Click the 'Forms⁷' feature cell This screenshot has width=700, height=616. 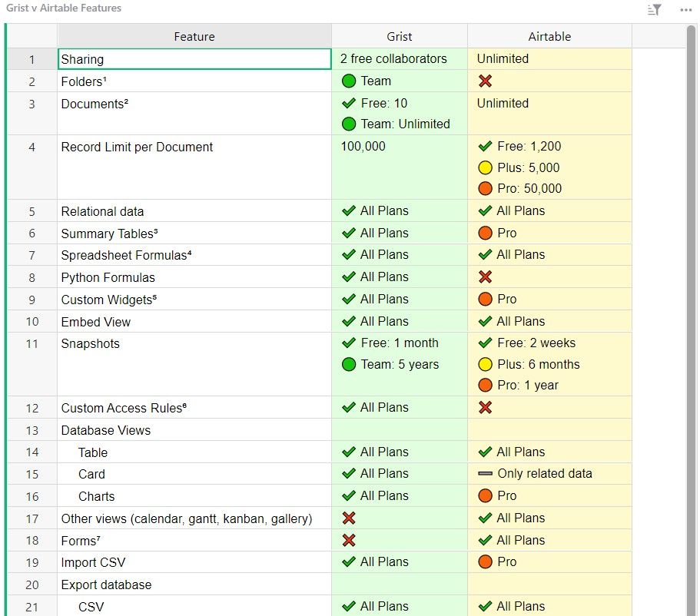(194, 540)
